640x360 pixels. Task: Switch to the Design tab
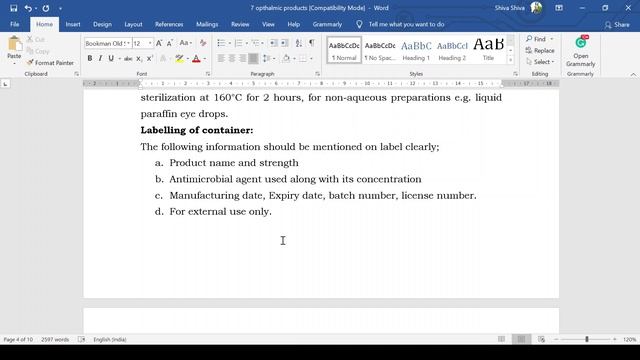[102, 24]
